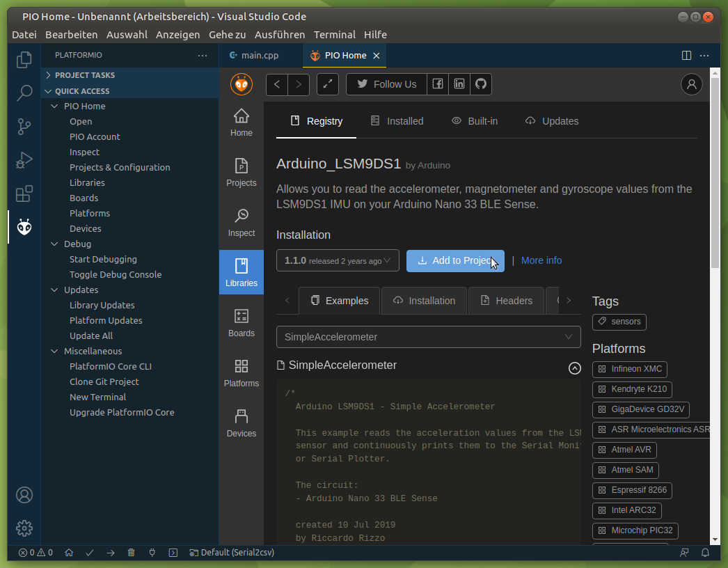This screenshot has width=728, height=568.
Task: Collapse the PIO Home tree group
Action: pyautogui.click(x=54, y=106)
